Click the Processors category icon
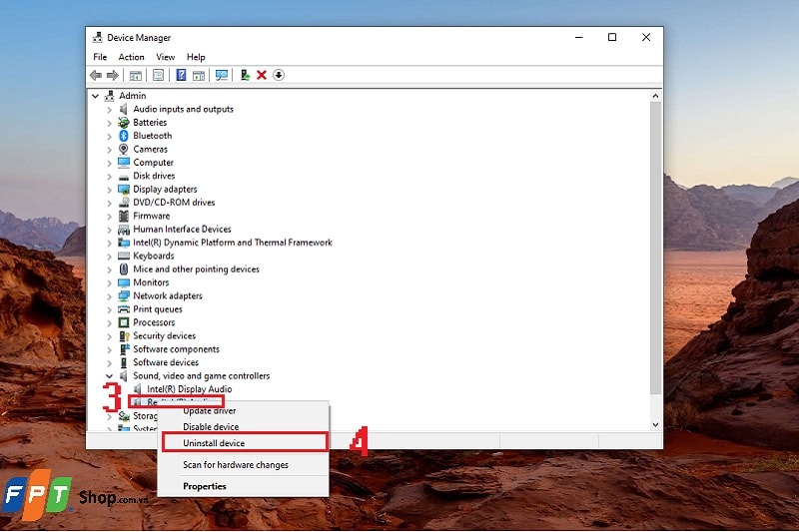This screenshot has width=799, height=532. [123, 322]
